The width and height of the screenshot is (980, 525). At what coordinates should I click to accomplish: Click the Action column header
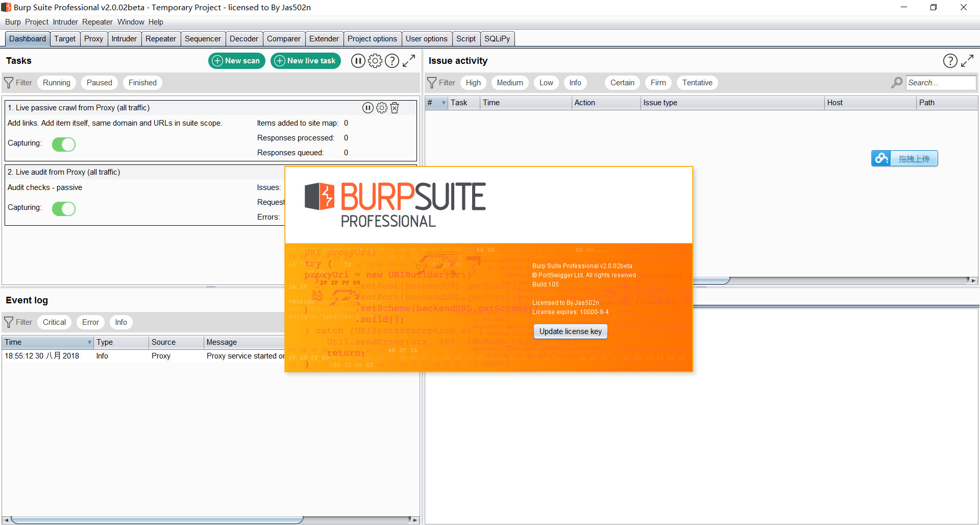tap(606, 103)
